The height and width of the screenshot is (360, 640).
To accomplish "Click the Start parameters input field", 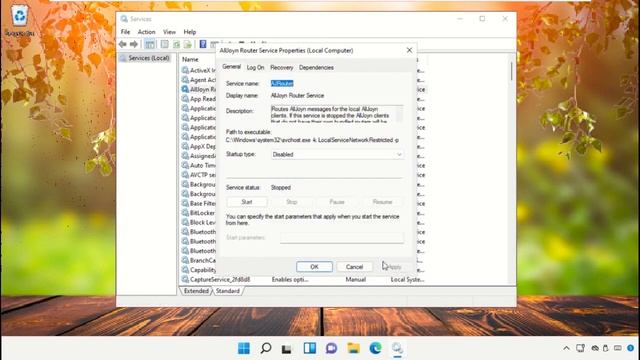I will tap(342, 238).
